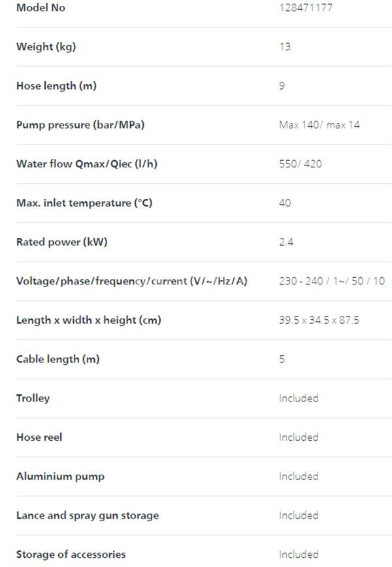
Task: Click the 550/ 420 flow value
Action: (301, 163)
